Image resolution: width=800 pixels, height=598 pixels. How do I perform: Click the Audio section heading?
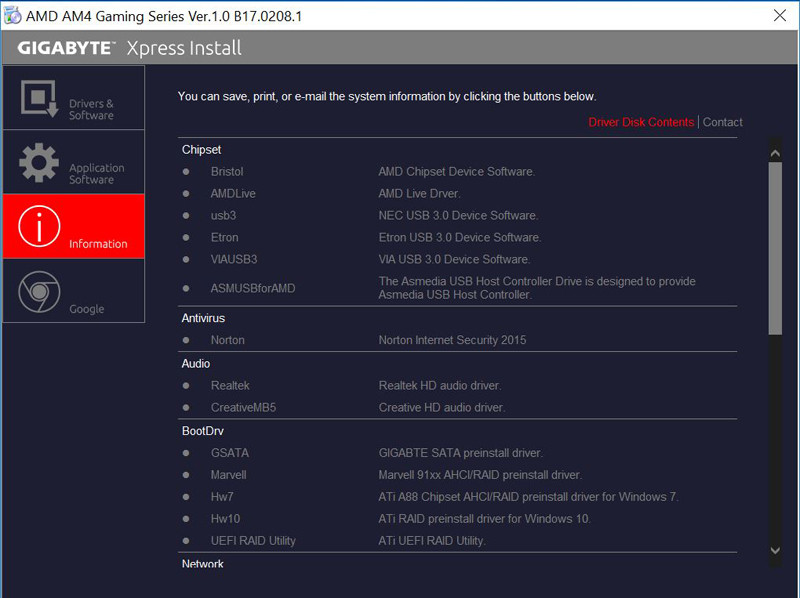coord(196,364)
